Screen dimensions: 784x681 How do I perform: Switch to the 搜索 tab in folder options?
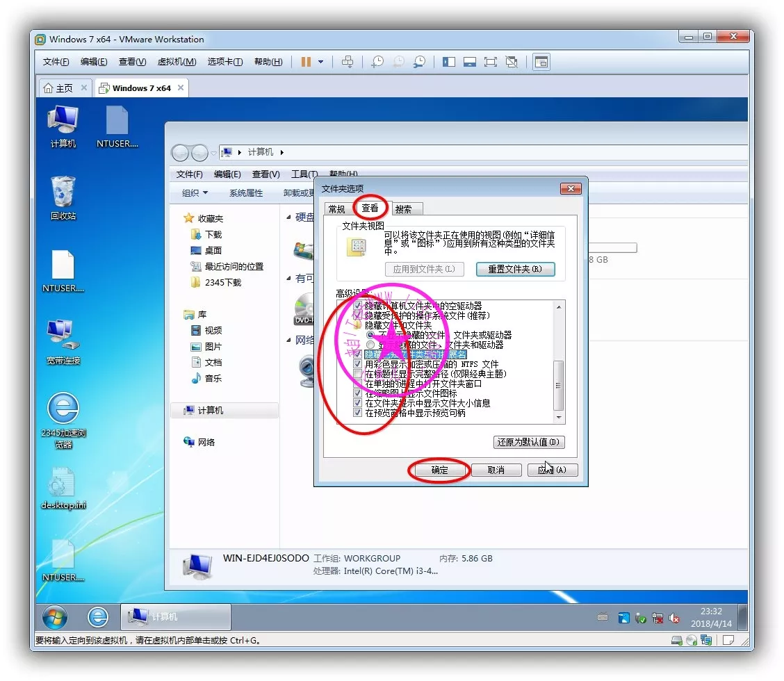click(x=403, y=209)
